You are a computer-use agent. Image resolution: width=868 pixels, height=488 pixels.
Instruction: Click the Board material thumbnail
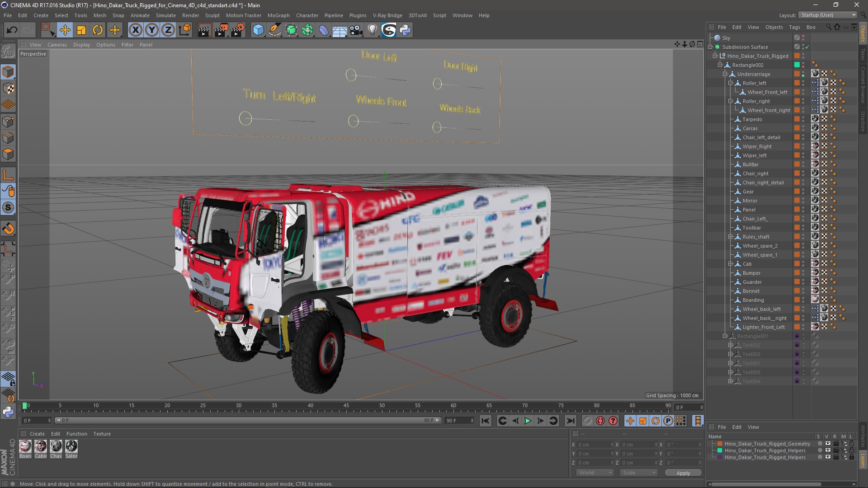click(x=25, y=446)
